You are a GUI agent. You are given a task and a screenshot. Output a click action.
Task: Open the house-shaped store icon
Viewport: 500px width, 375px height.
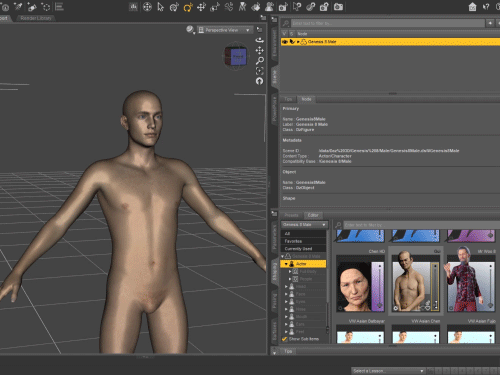pos(472,7)
